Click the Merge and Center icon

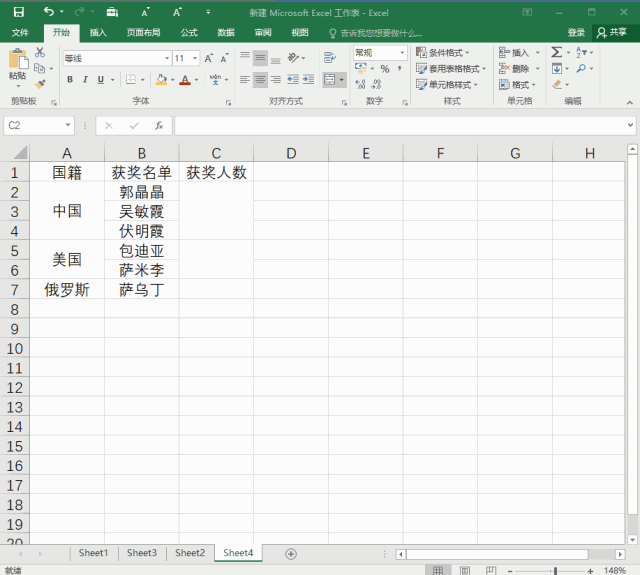coord(331,79)
